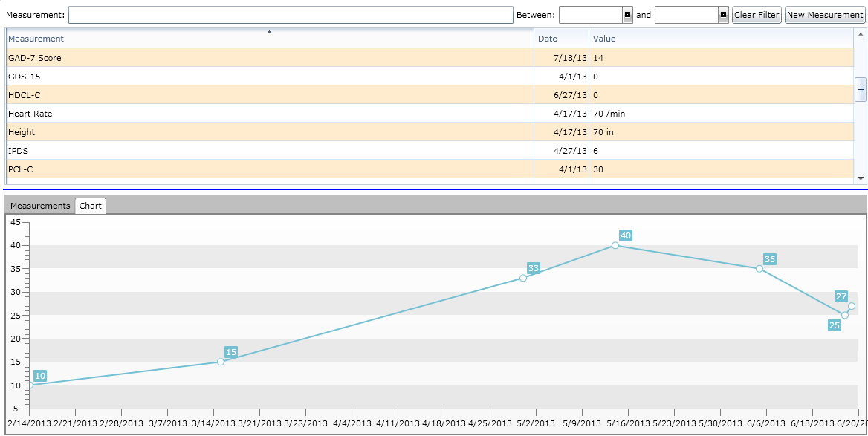
Task: Click the chart data point labeled 15
Action: coord(220,362)
